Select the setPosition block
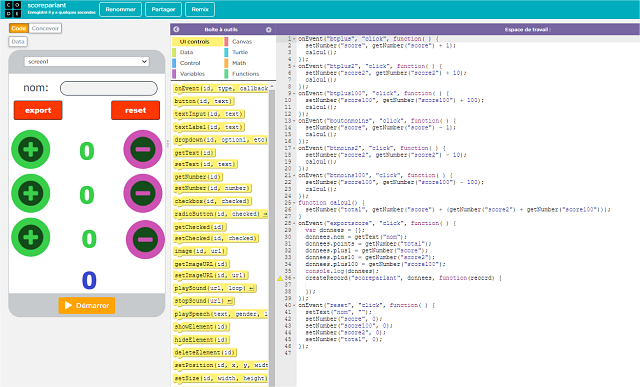640x387 pixels. [x=221, y=365]
